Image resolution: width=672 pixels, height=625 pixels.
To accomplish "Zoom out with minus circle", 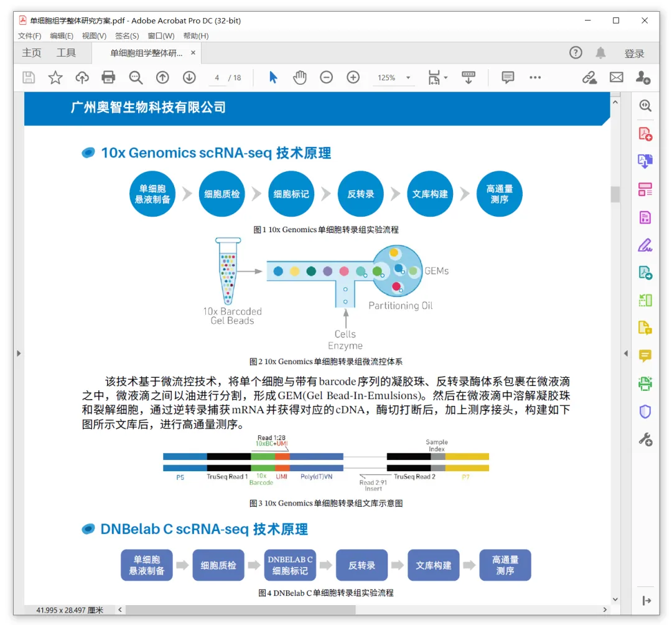I will pos(326,78).
